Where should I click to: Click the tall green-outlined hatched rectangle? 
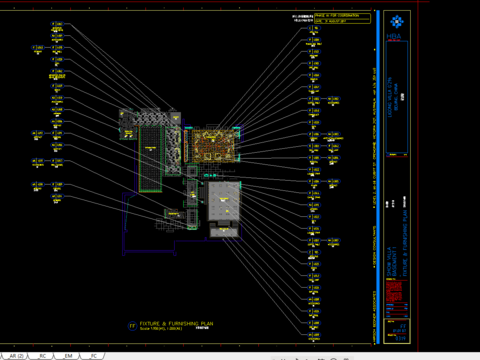[x=150, y=159]
